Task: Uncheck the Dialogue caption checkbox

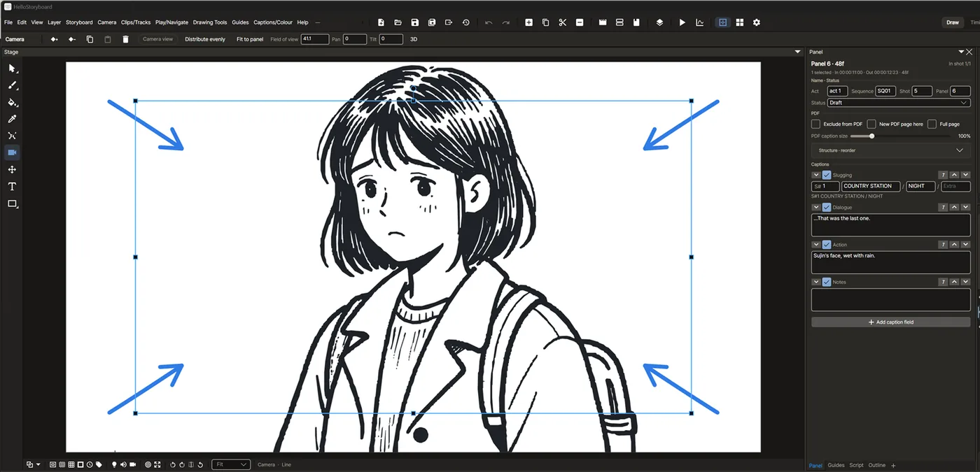Action: point(827,207)
